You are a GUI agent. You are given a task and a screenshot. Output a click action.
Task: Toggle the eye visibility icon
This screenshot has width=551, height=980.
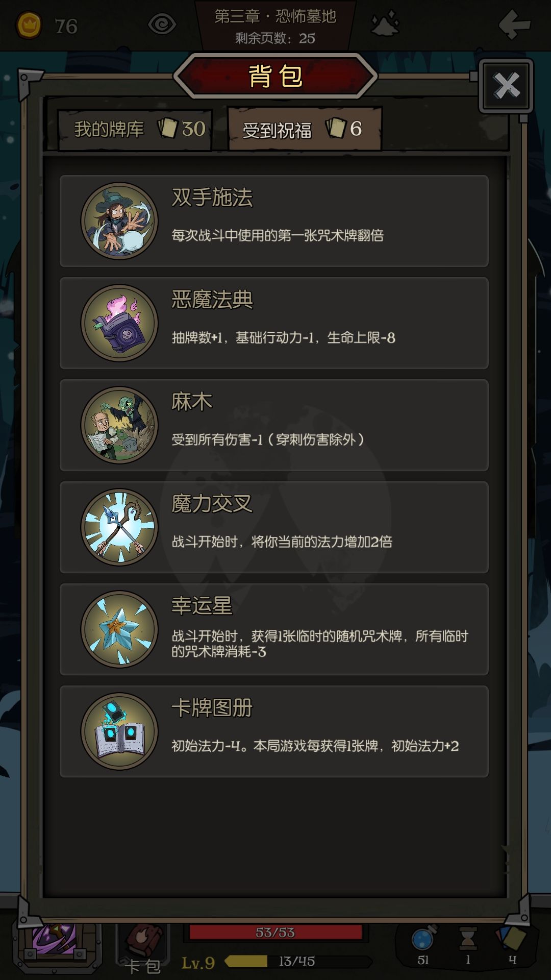[162, 24]
